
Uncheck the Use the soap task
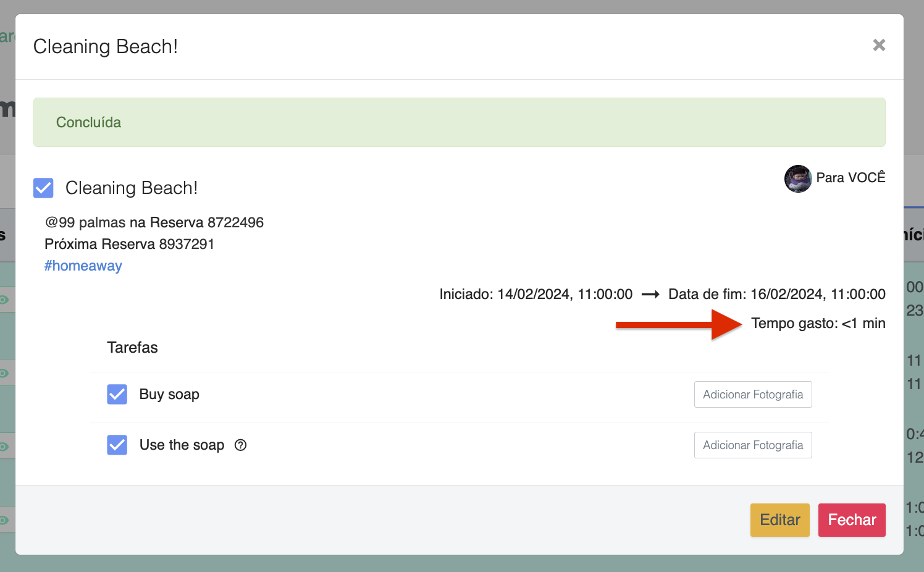[x=117, y=445]
